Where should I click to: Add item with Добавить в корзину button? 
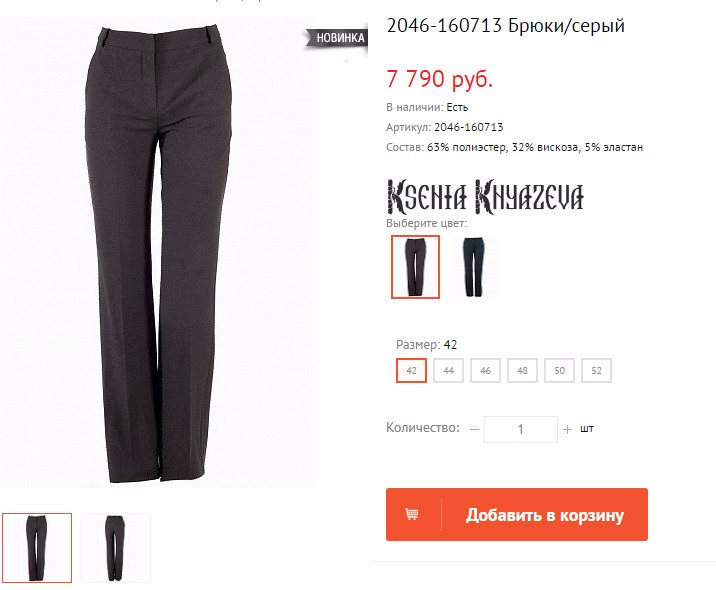517,515
